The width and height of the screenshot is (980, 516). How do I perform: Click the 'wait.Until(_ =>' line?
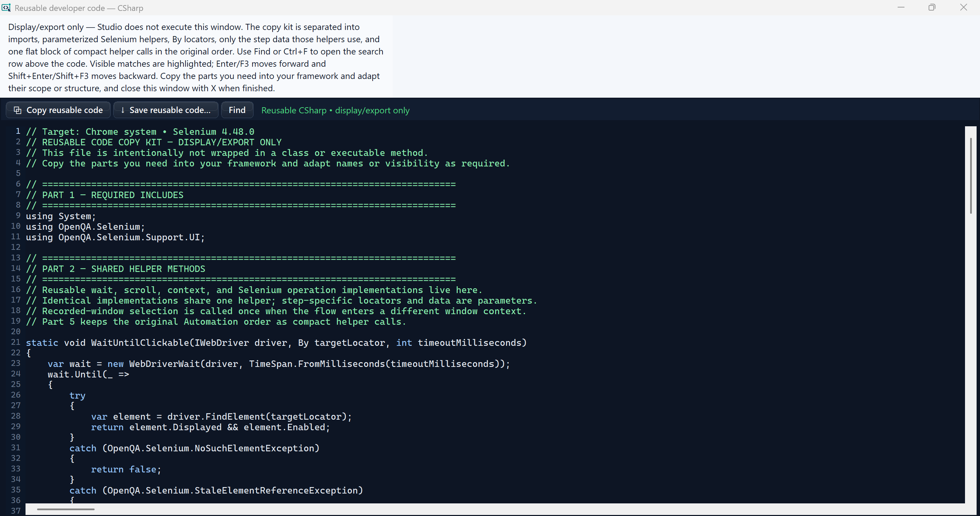[88, 374]
